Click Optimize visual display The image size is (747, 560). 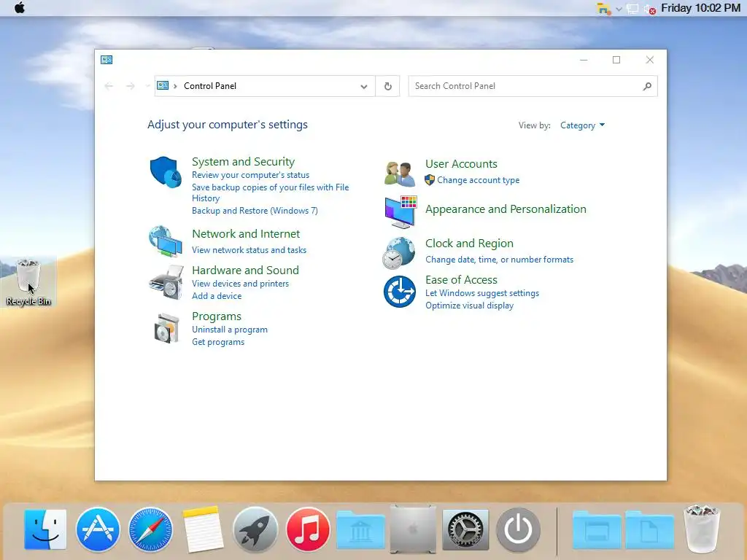coord(469,306)
